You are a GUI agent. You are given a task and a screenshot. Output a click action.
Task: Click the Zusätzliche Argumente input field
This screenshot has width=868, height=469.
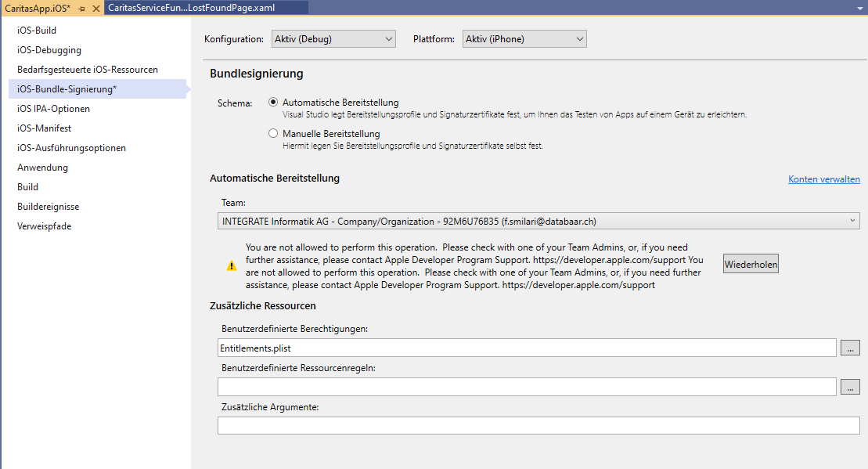538,426
